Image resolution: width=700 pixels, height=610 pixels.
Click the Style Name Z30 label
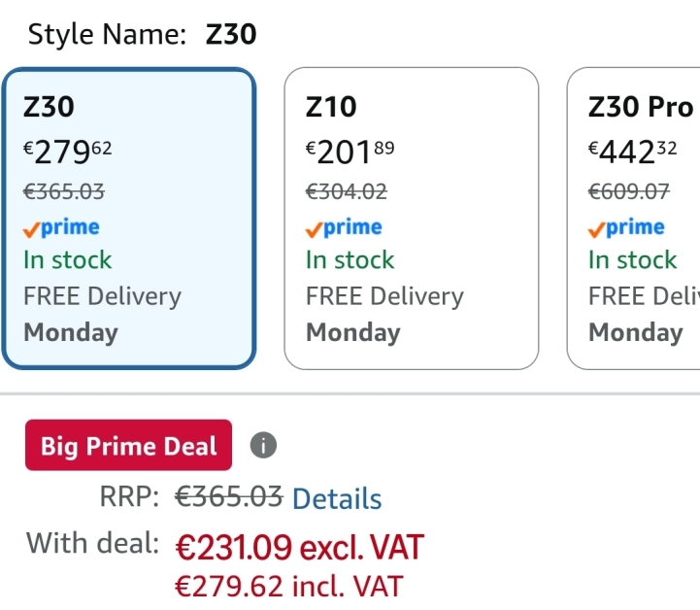coord(142,34)
